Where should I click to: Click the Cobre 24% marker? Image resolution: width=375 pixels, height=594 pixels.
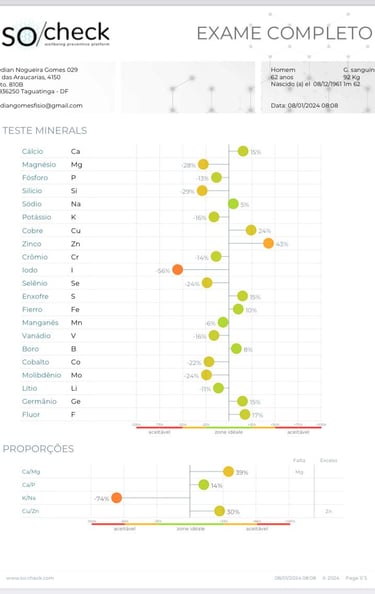[251, 230]
